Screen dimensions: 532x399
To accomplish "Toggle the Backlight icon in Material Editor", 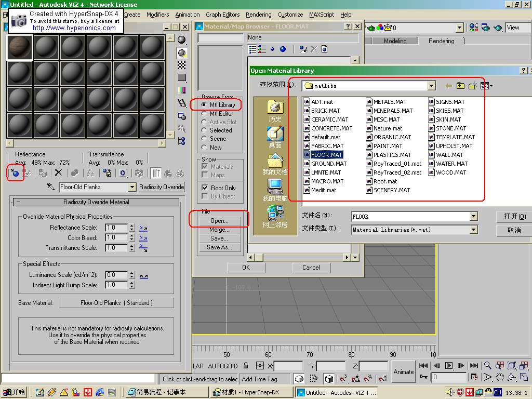I will pyautogui.click(x=182, y=52).
